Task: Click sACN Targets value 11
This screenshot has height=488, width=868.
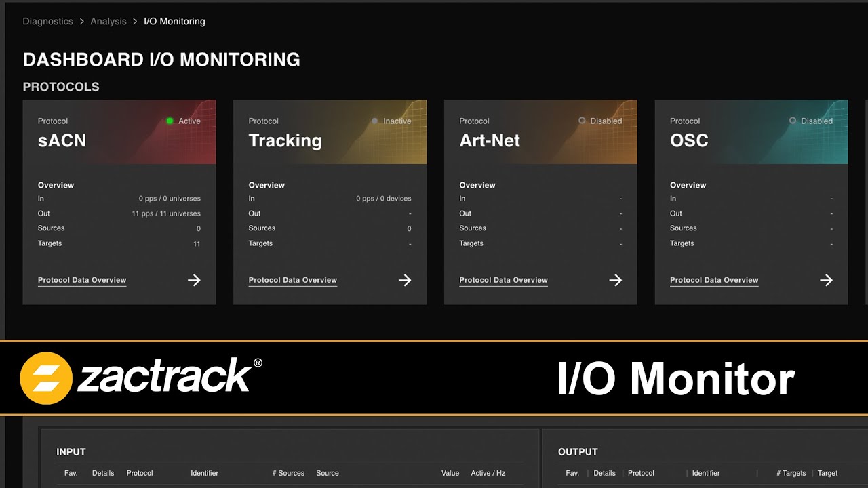Action: (x=197, y=243)
